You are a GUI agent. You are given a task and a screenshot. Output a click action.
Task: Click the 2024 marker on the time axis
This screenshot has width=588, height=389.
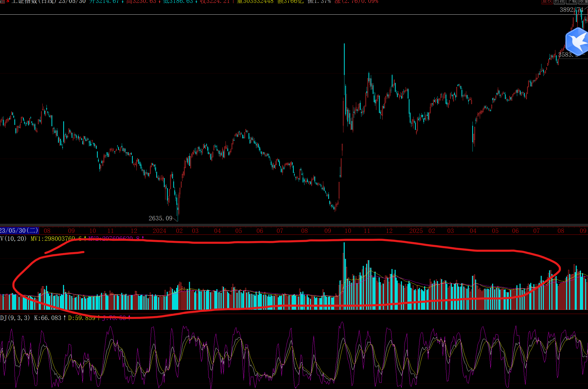point(159,231)
